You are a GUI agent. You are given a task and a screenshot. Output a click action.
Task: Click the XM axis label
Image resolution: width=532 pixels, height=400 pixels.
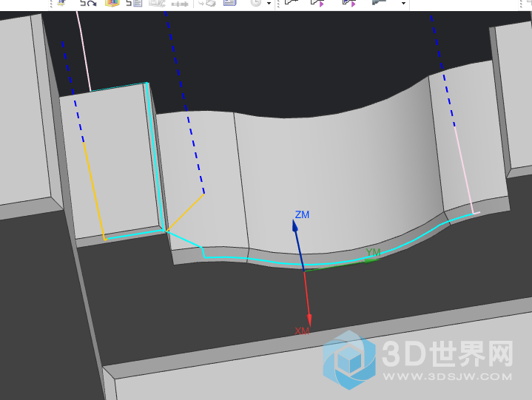302,330
